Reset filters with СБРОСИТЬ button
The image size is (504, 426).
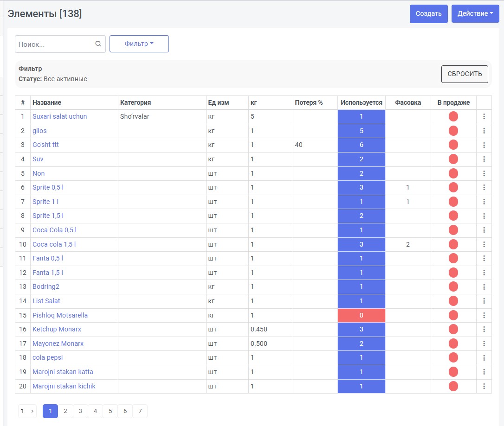click(465, 74)
